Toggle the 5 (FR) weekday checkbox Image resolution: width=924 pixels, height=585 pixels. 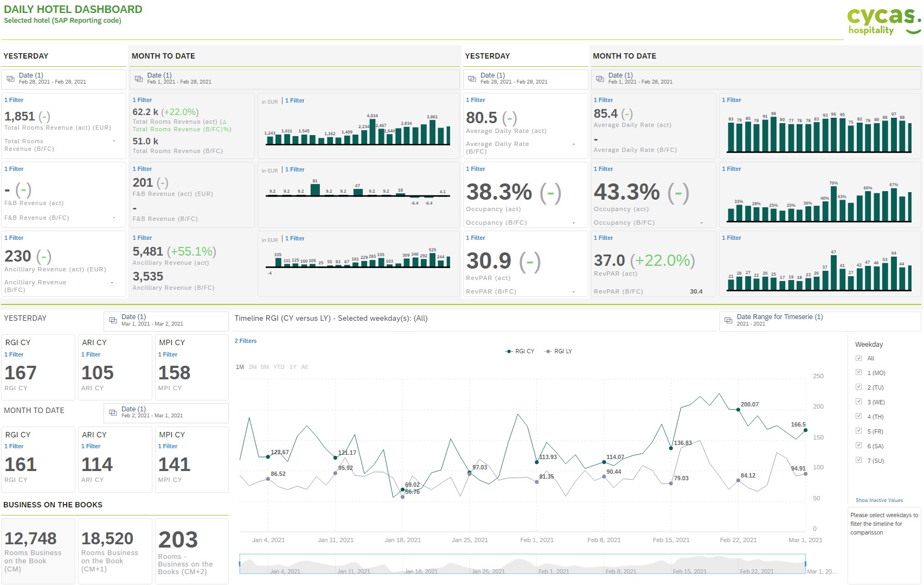[858, 431]
